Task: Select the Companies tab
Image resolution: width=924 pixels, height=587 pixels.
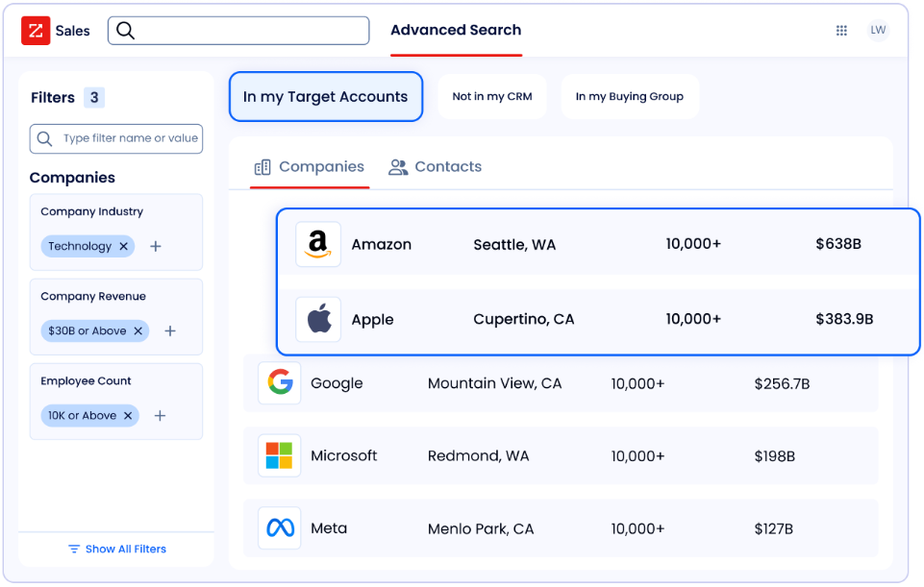Action: [310, 167]
